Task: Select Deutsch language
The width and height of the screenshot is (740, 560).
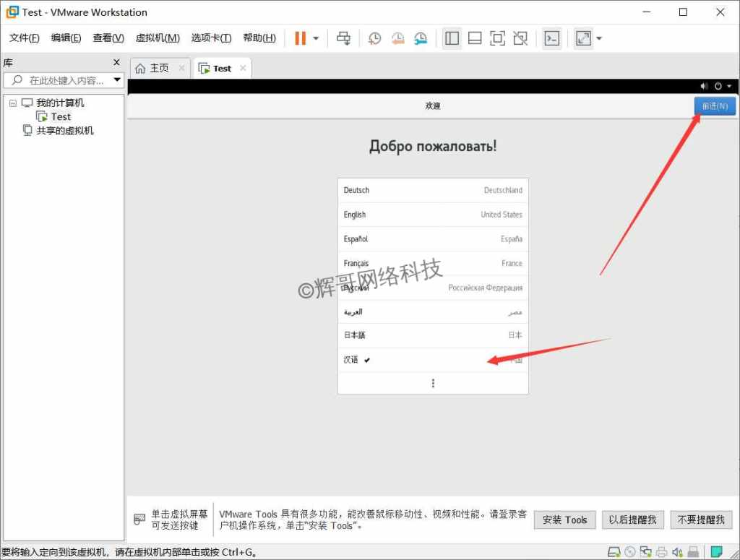Action: [x=433, y=190]
